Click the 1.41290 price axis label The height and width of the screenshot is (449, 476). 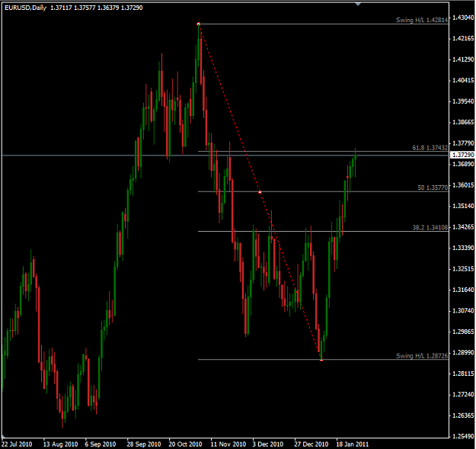[463, 59]
